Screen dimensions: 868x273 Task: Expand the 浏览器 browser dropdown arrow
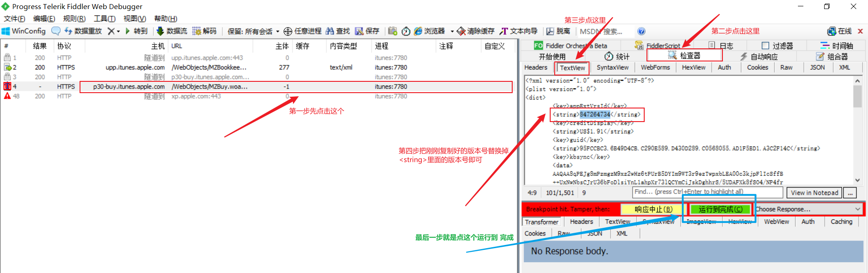pos(452,31)
